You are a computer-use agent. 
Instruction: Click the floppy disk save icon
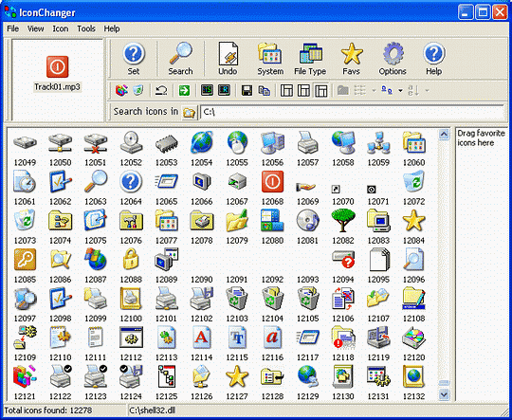[x=247, y=90]
